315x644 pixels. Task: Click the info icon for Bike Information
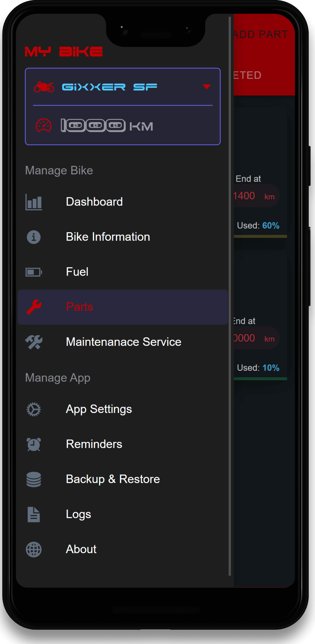tap(34, 237)
